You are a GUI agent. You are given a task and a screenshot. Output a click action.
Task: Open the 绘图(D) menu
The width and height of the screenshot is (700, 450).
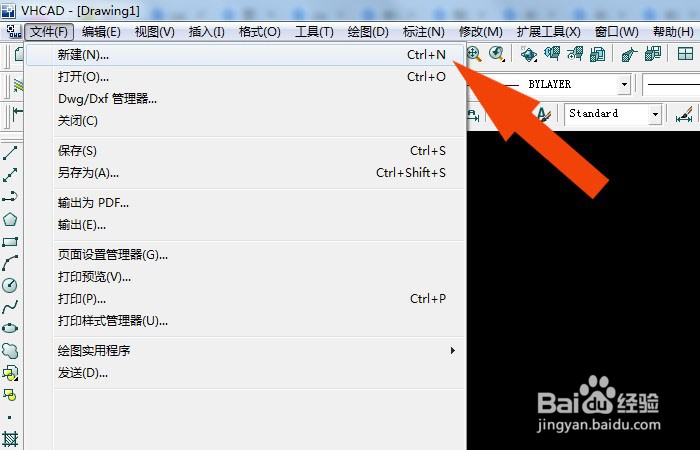(x=368, y=32)
